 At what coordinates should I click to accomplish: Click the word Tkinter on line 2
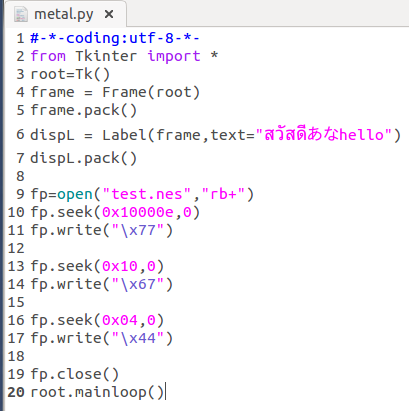pyautogui.click(x=106, y=56)
